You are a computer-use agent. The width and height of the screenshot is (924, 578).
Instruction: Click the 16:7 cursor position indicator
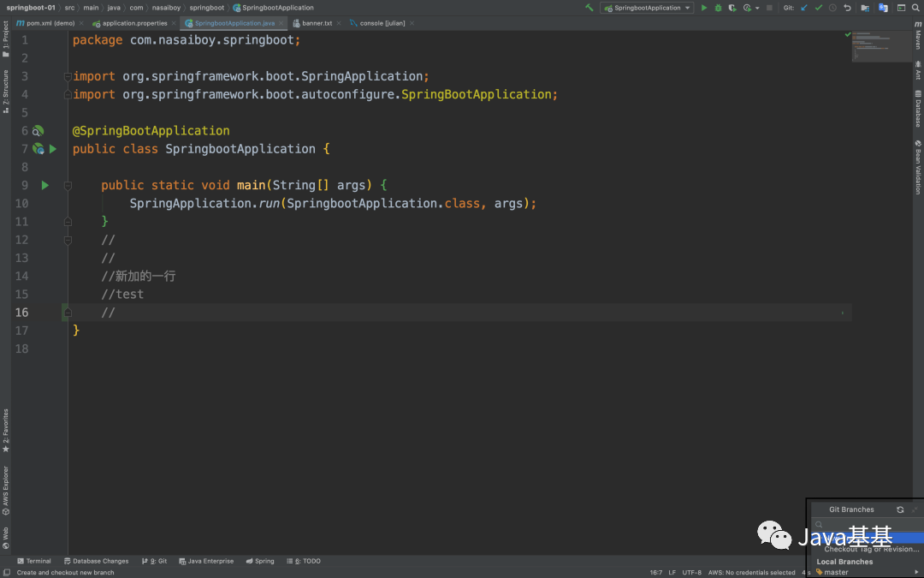[656, 573]
